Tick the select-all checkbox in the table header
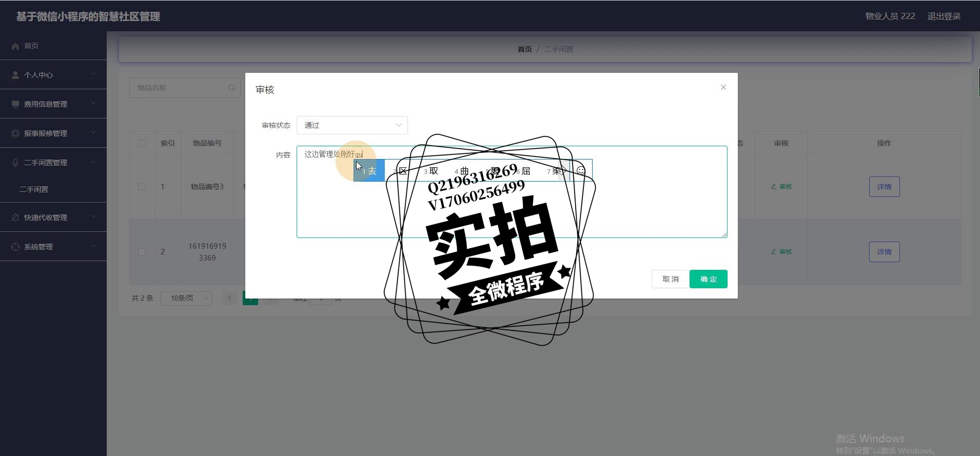980x456 pixels. click(x=143, y=143)
